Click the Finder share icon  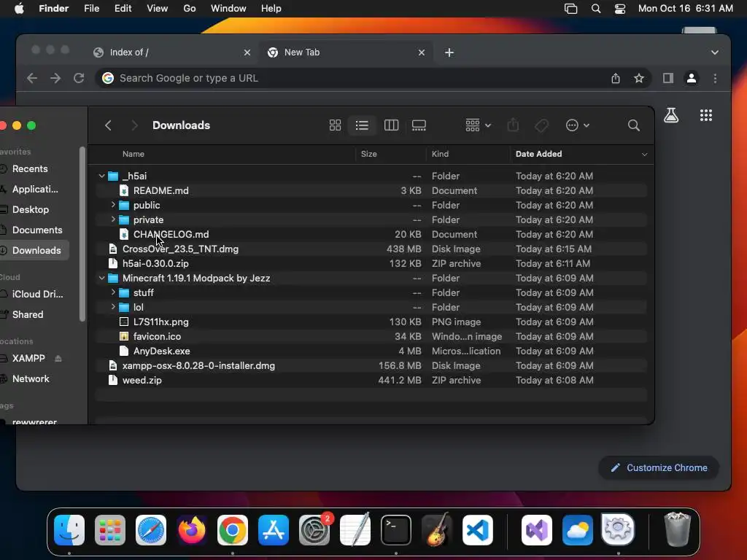[x=513, y=125]
